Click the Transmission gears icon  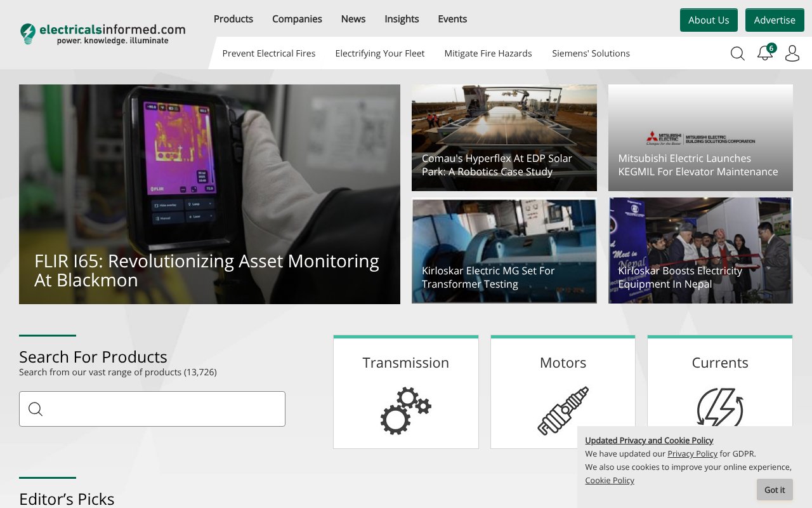[x=405, y=411]
